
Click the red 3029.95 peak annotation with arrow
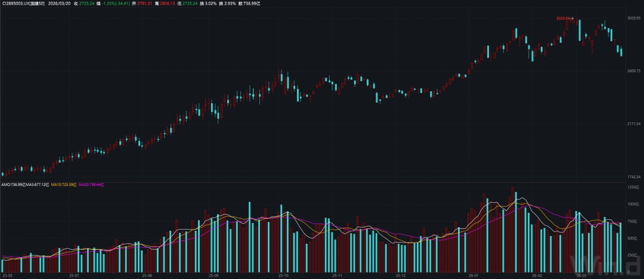(565, 18)
